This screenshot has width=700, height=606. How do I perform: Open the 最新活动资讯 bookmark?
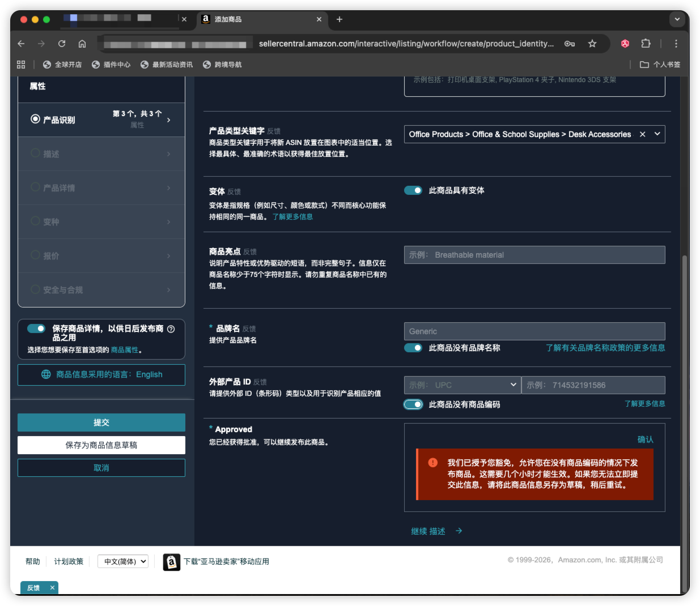tap(167, 65)
